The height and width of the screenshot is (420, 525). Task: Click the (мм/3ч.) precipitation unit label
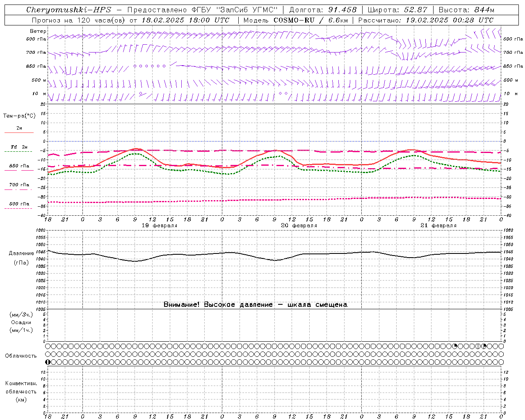tap(21, 315)
